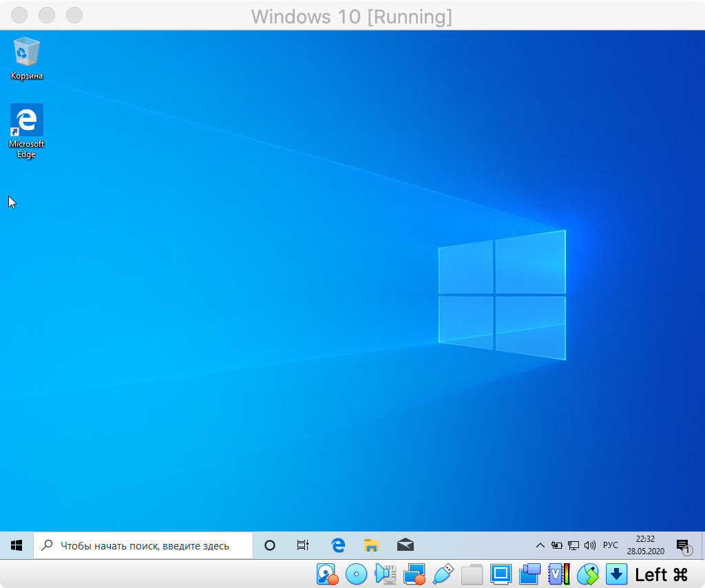The image size is (705, 588).
Task: Open the Action Center notifications
Action: 683,545
